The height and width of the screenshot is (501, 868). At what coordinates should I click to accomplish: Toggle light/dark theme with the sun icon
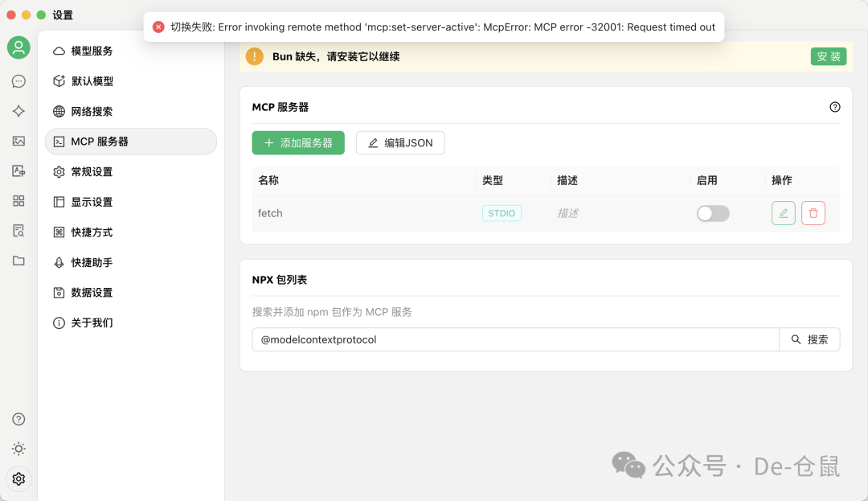pos(18,449)
